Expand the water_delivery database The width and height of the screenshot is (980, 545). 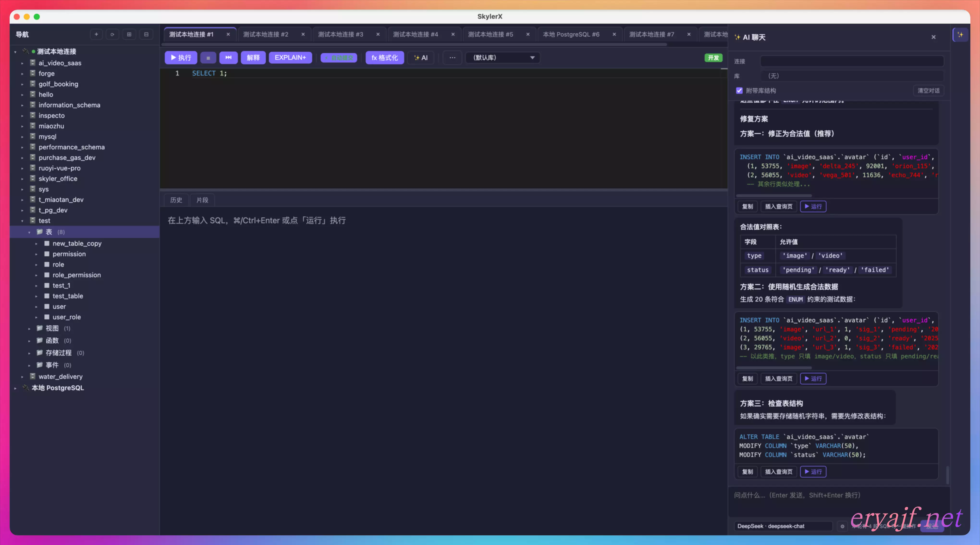(x=22, y=377)
